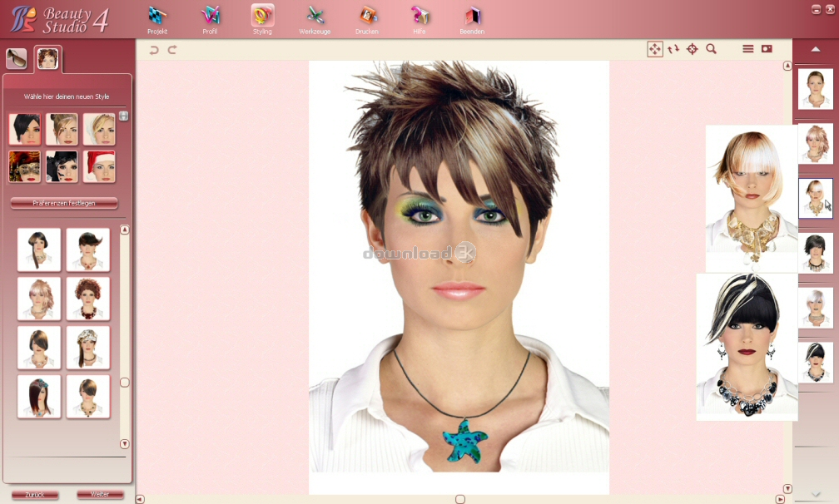Select the rotate tool icon
Viewport: 839px width, 504px height.
click(673, 49)
